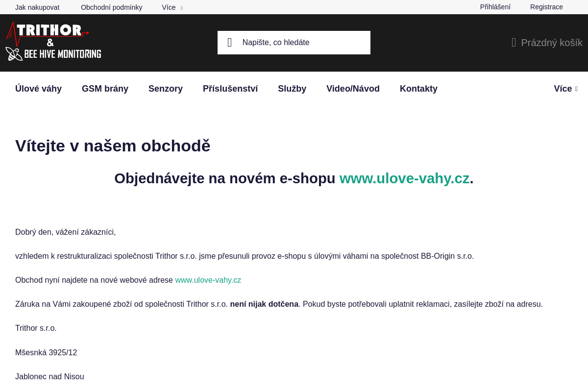Click the heading Vítejte v našem obchodě

[x=113, y=146]
